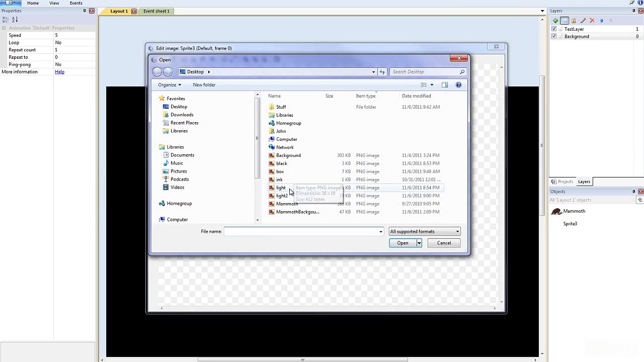Expand the Desktop breadcrumb arrow

209,72
